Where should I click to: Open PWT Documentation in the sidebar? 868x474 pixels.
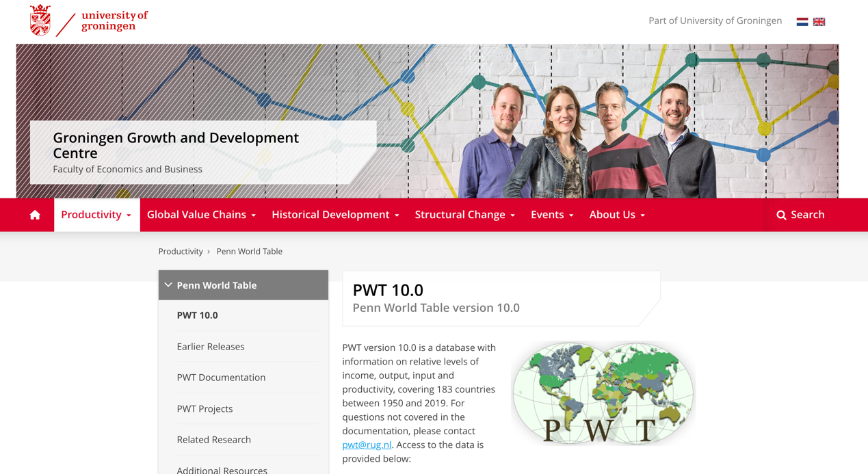pyautogui.click(x=221, y=378)
